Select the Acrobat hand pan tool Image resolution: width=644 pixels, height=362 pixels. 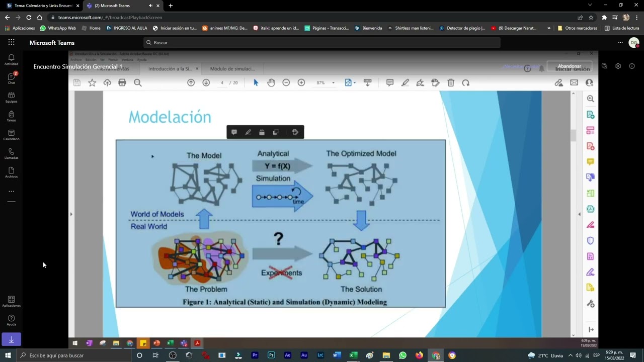click(271, 82)
